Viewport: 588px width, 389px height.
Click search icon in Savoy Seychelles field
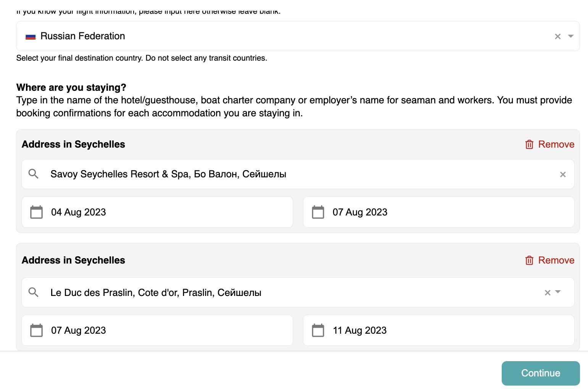[x=34, y=174]
